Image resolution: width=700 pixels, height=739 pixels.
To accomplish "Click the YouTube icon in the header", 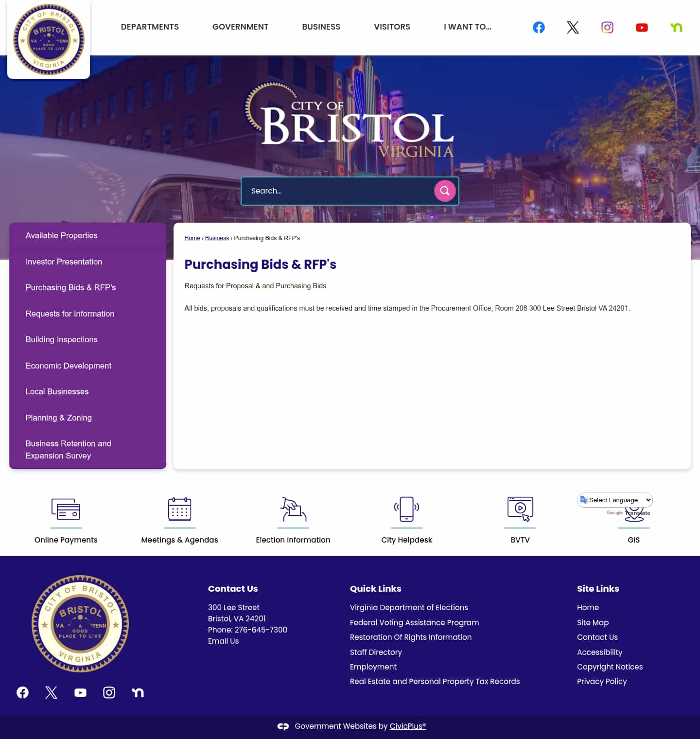I will 642,27.
